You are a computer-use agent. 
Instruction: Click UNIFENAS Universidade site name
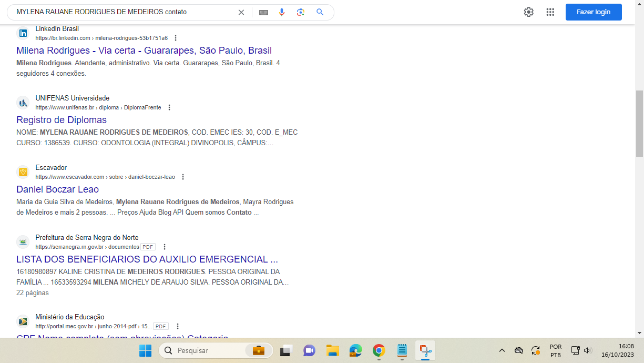tap(73, 98)
